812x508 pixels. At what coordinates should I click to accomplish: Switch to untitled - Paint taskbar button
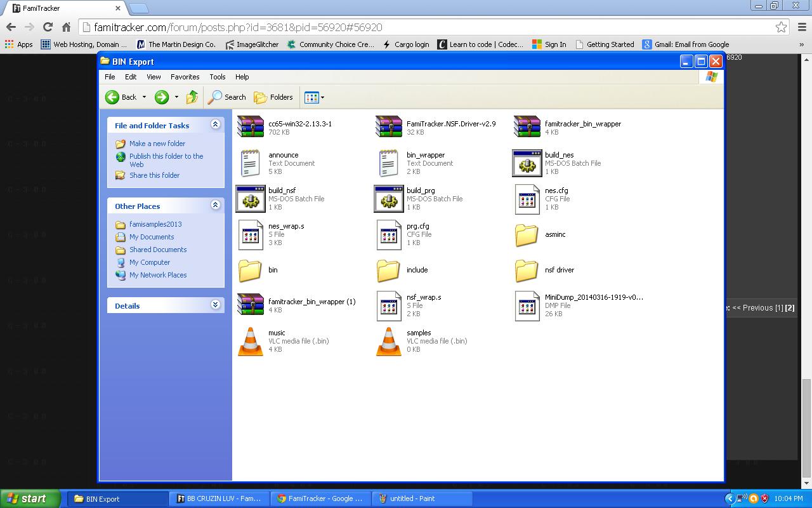(422, 498)
